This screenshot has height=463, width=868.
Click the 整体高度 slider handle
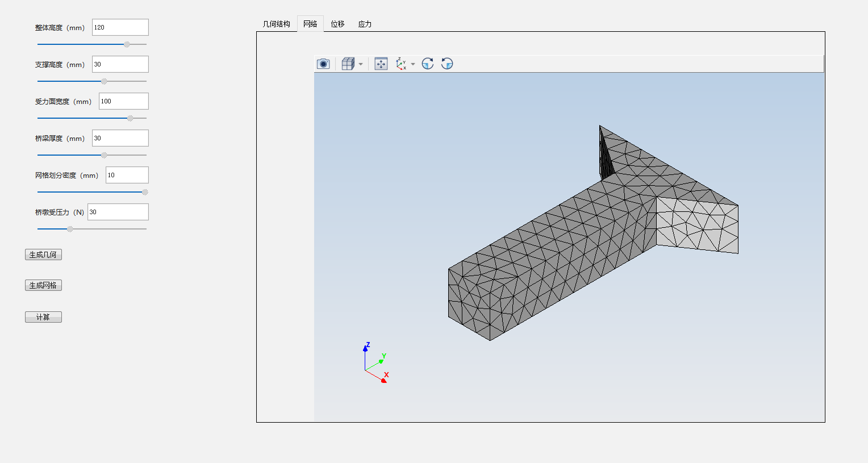pos(127,44)
